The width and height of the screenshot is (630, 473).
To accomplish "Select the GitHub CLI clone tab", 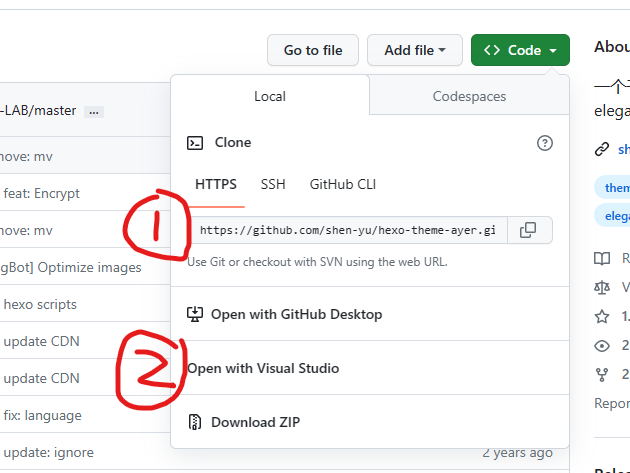I will [x=343, y=184].
